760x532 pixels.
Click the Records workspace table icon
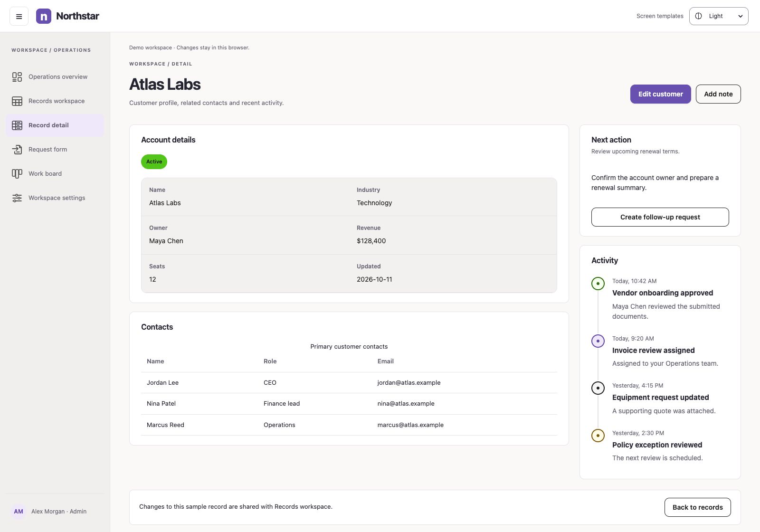tap(17, 101)
